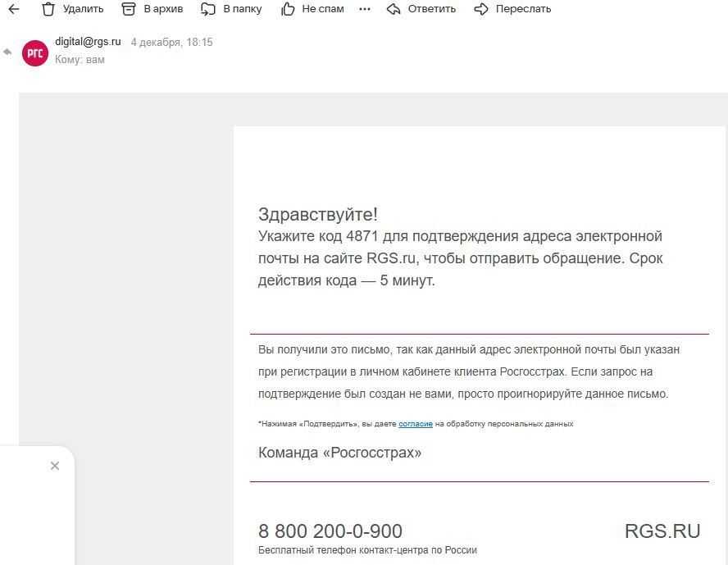Click RGS.RU in the email footer
Viewport: 728px width, 565px height.
point(662,531)
